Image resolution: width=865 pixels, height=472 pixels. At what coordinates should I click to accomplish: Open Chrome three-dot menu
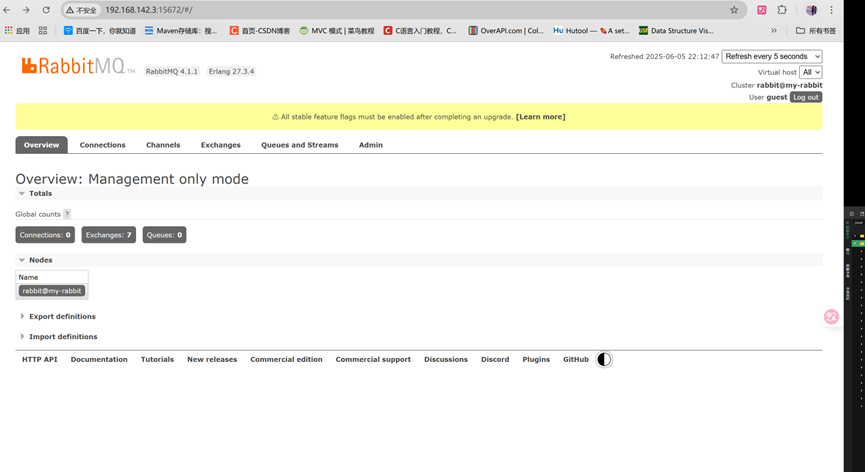click(831, 10)
